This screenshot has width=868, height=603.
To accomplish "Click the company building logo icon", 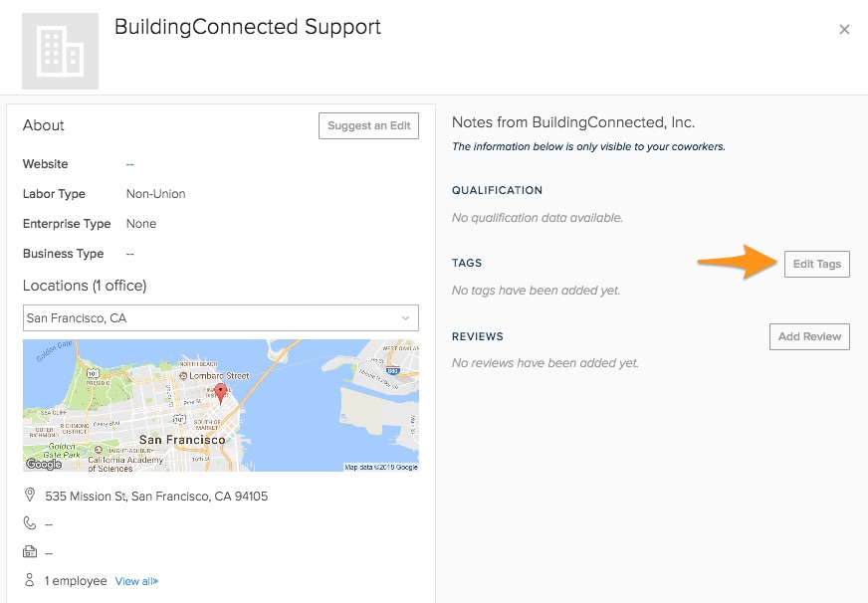I will [60, 52].
